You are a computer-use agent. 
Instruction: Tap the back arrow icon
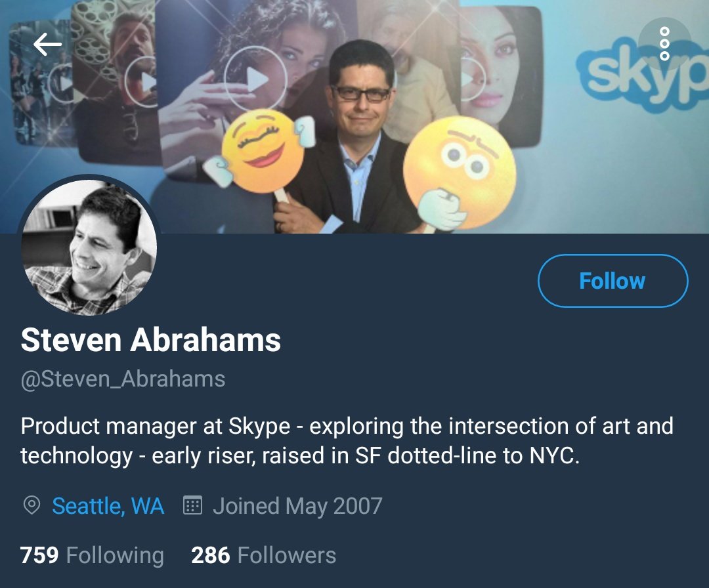pos(47,44)
